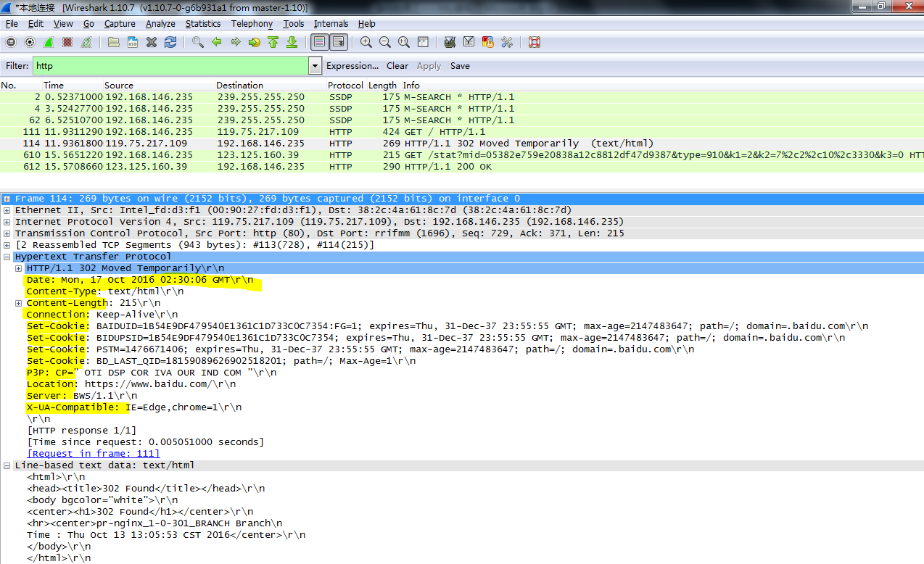Sort by the Destination column header

pyautogui.click(x=239, y=86)
